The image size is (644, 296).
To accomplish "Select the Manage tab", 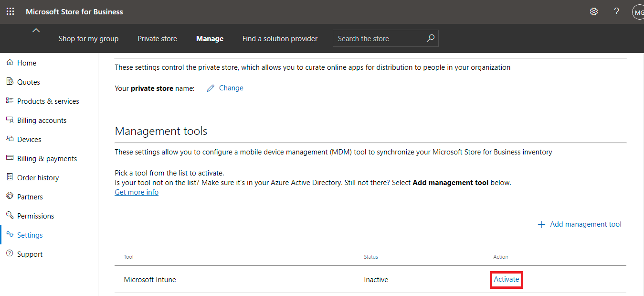I will [x=210, y=39].
